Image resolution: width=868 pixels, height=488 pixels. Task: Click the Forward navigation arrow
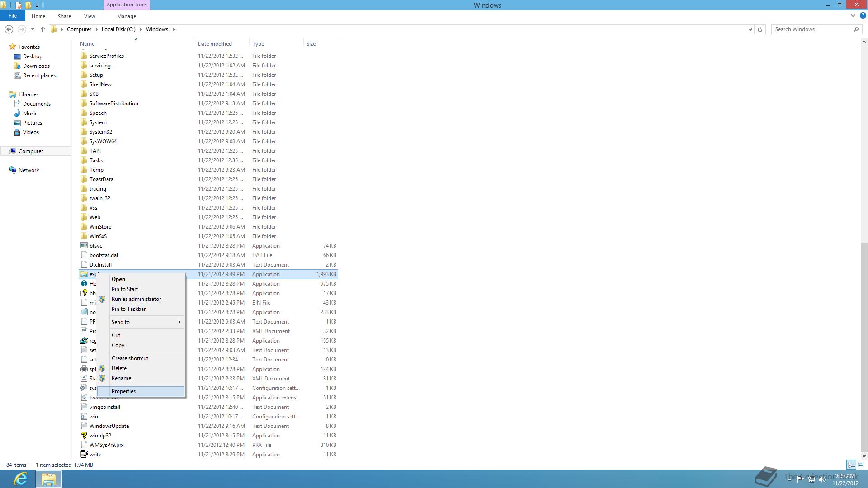(x=21, y=29)
